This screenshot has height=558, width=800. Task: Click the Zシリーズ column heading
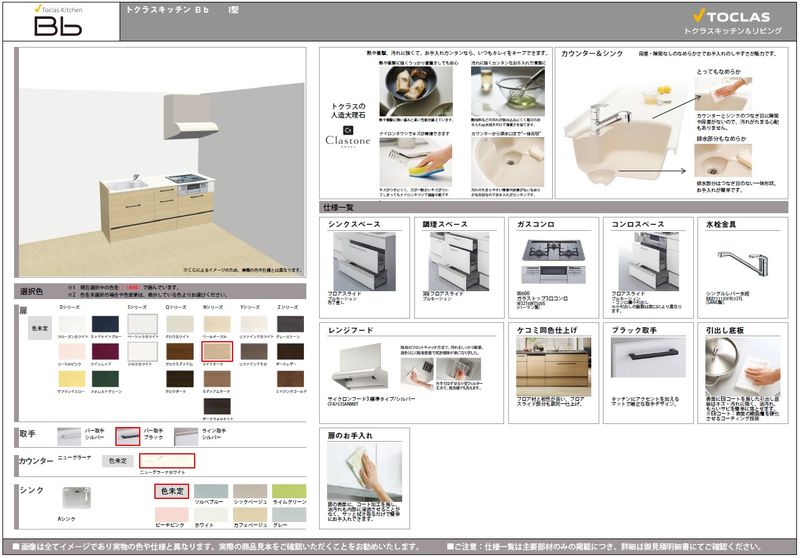(x=288, y=308)
